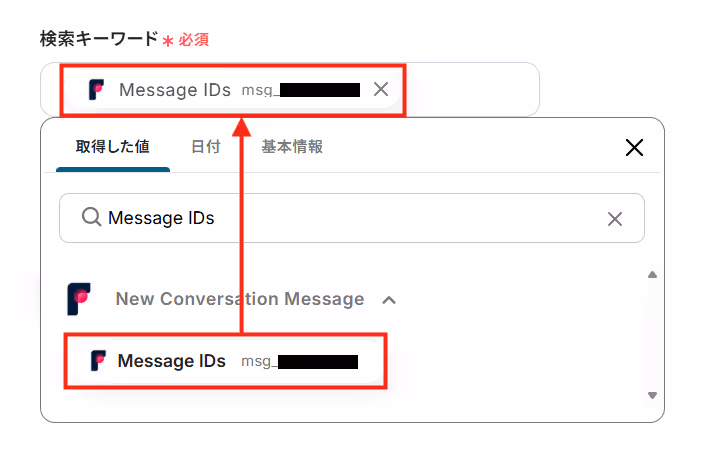The width and height of the screenshot is (704, 453).
Task: Select the New Conversation Message heading
Action: [x=240, y=299]
